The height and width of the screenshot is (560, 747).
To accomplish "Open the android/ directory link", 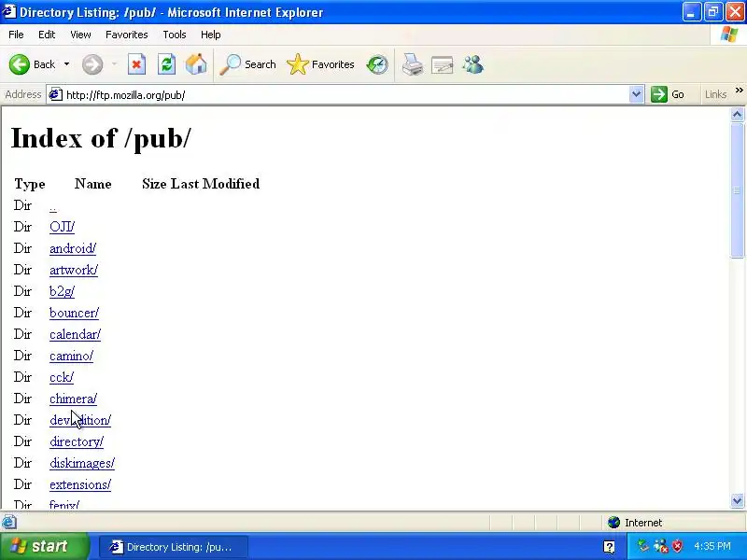I will click(x=73, y=248).
